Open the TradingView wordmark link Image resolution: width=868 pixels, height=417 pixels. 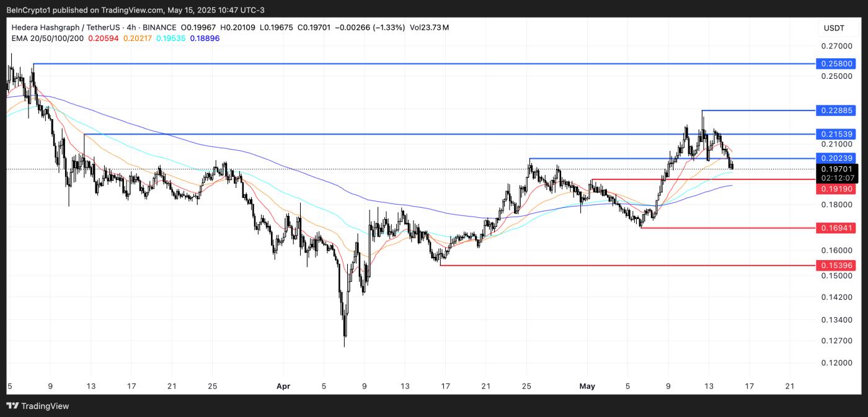click(45, 406)
